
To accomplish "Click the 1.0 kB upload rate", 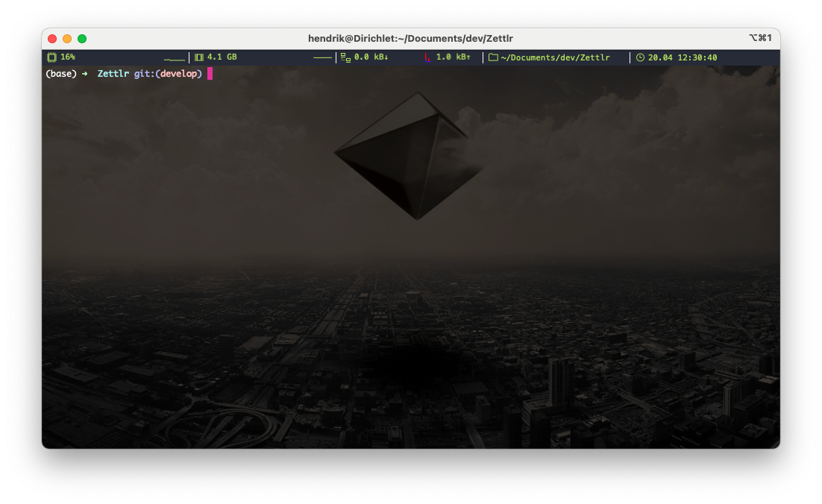I will [x=453, y=57].
